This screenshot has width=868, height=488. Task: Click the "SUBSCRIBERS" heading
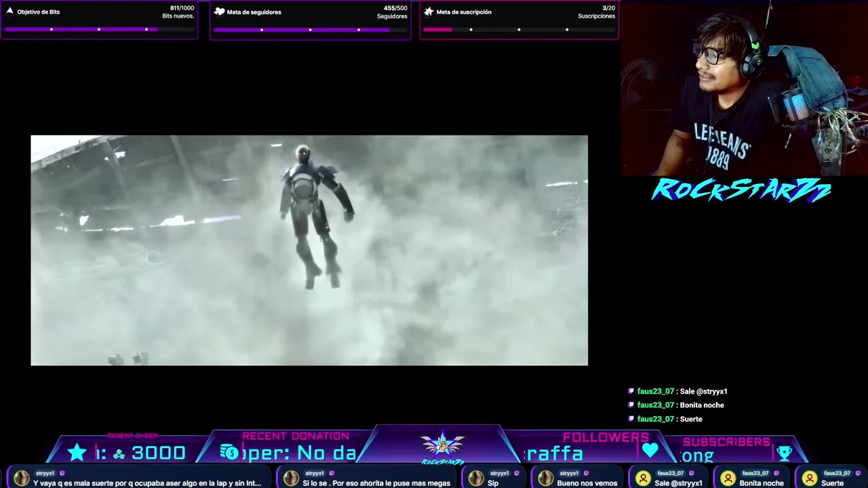click(x=726, y=442)
